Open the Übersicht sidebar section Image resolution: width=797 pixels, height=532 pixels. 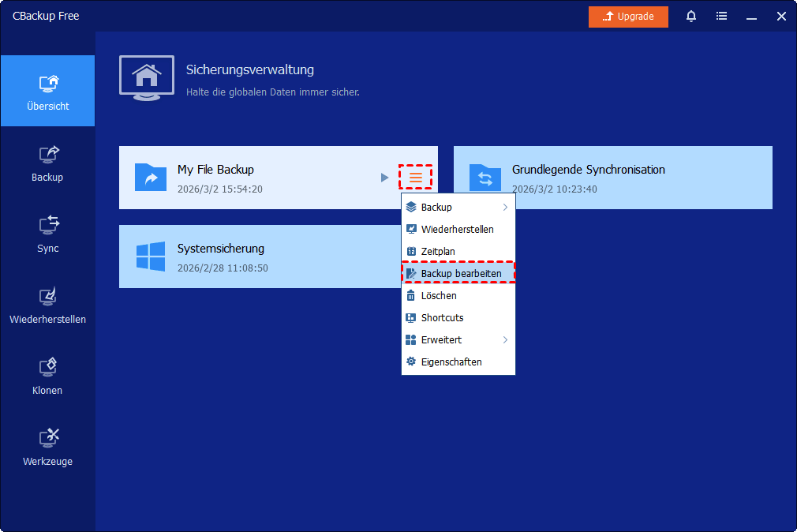[47, 92]
